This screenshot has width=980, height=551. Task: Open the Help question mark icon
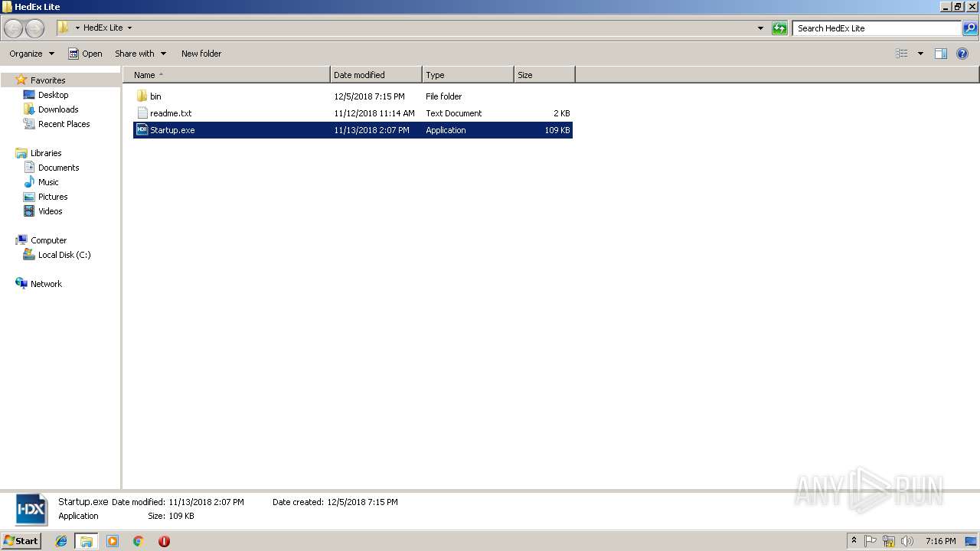tap(963, 54)
